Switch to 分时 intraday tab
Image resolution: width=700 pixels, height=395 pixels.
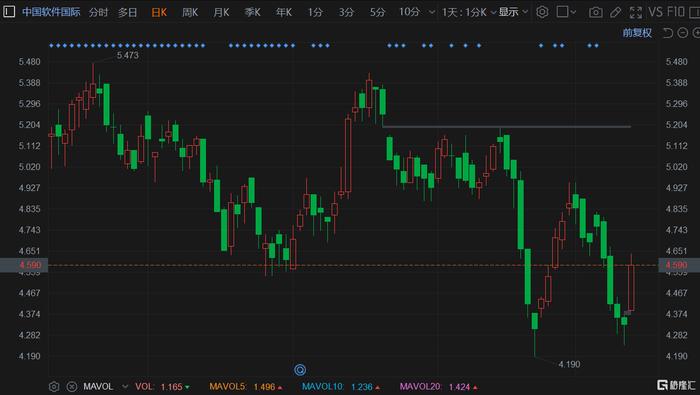98,12
